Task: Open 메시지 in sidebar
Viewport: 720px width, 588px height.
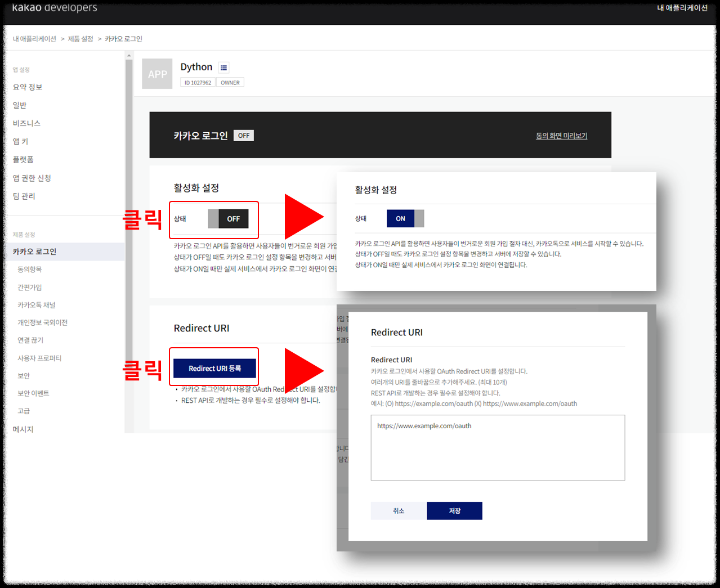Action: pyautogui.click(x=23, y=429)
